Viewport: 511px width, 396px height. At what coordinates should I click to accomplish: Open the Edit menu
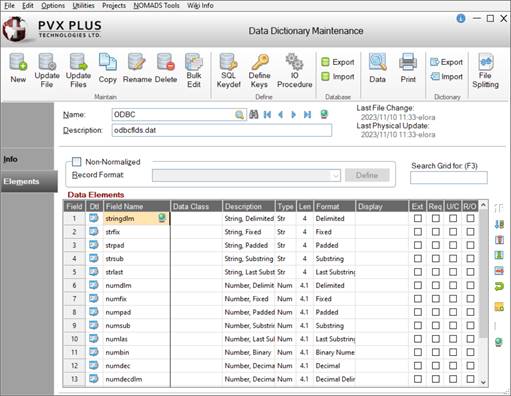[28, 6]
